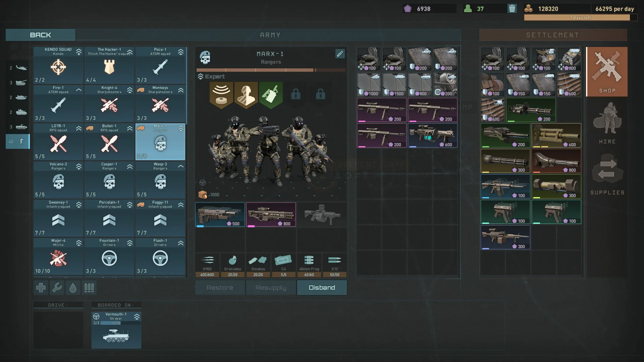Click the Back button
Image resolution: width=644 pixels, height=362 pixels.
click(x=40, y=35)
